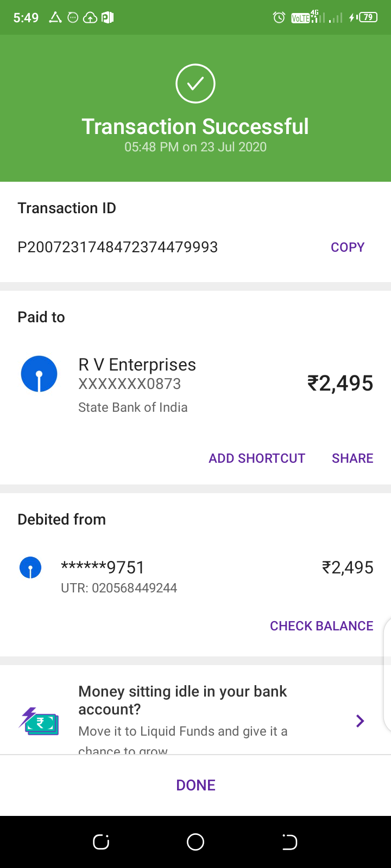Screen dimensions: 391x868
Task: Tap the UTR reference number
Action: [119, 588]
